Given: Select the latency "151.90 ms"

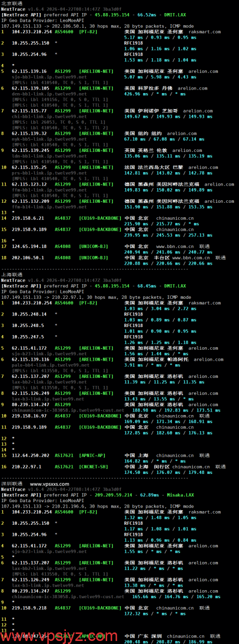Looking at the screenshot, I should (x=137, y=207).
